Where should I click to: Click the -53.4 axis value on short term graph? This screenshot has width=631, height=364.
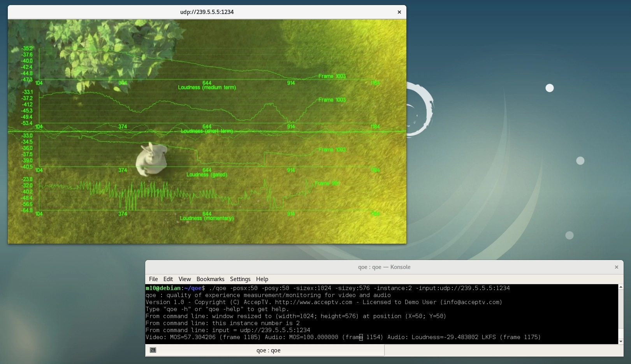tap(27, 123)
